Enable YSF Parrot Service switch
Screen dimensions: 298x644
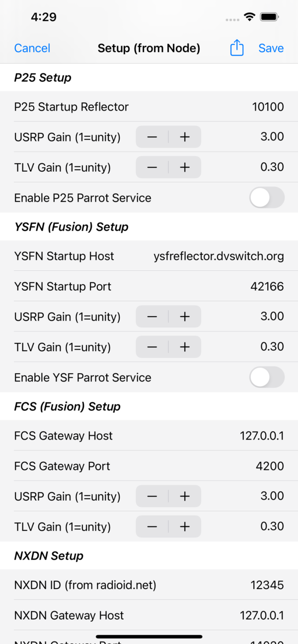tap(267, 377)
